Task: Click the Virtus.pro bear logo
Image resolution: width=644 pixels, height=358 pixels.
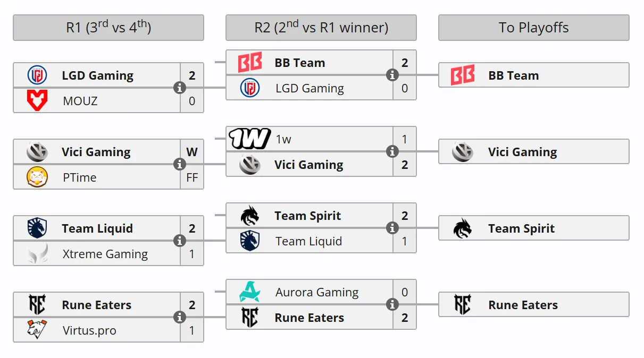Action: click(x=37, y=330)
